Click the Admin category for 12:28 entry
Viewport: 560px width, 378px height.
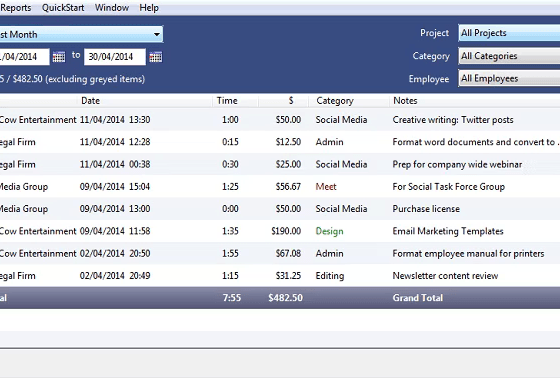pos(329,142)
